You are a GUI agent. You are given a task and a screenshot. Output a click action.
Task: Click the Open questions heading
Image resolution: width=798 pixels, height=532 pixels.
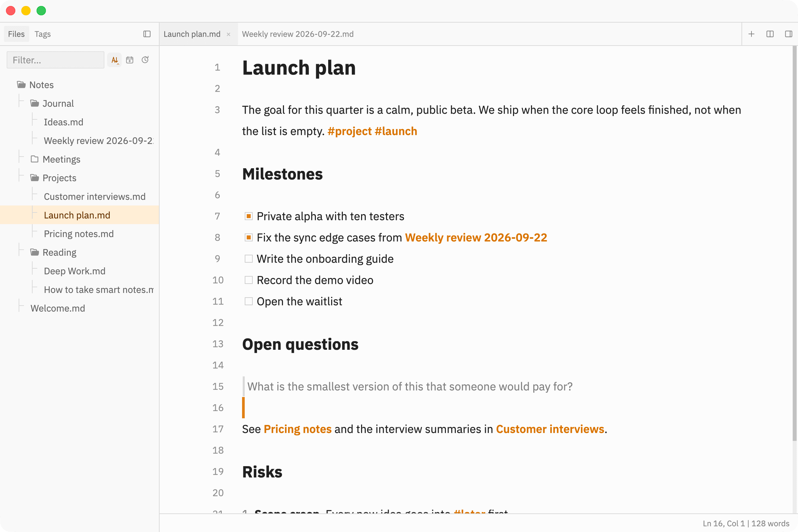tap(300, 344)
